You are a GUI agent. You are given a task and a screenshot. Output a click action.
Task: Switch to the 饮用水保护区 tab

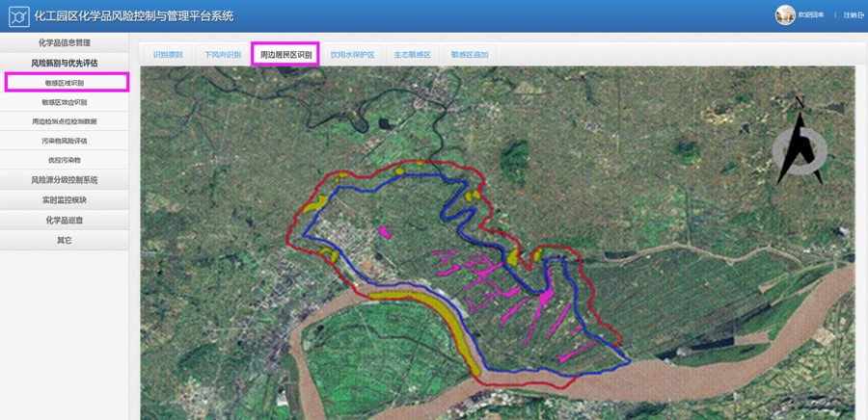[353, 55]
